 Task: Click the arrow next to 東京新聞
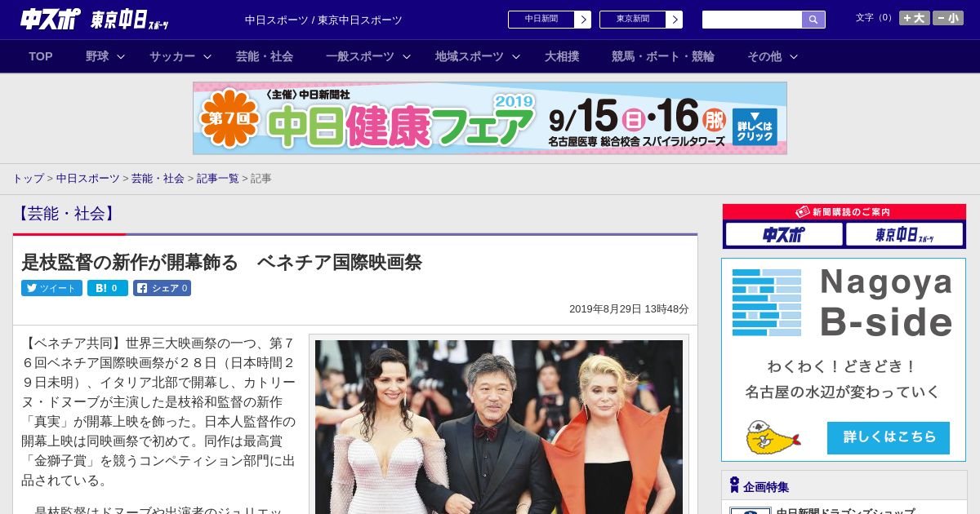coord(674,20)
